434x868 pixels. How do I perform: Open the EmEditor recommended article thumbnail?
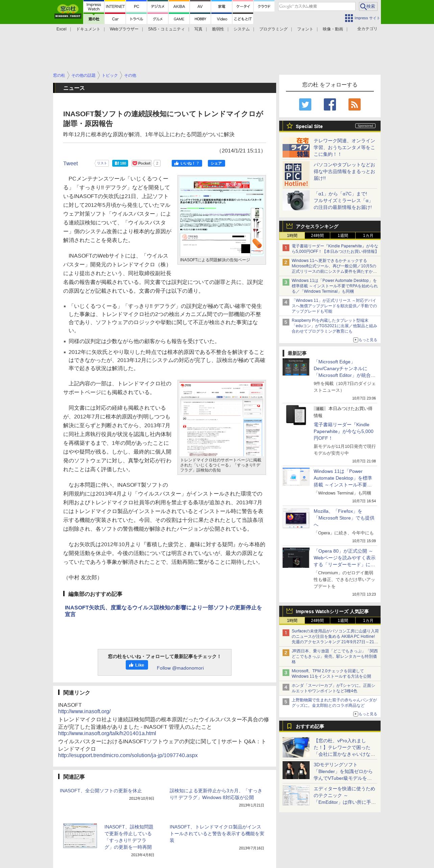[296, 795]
